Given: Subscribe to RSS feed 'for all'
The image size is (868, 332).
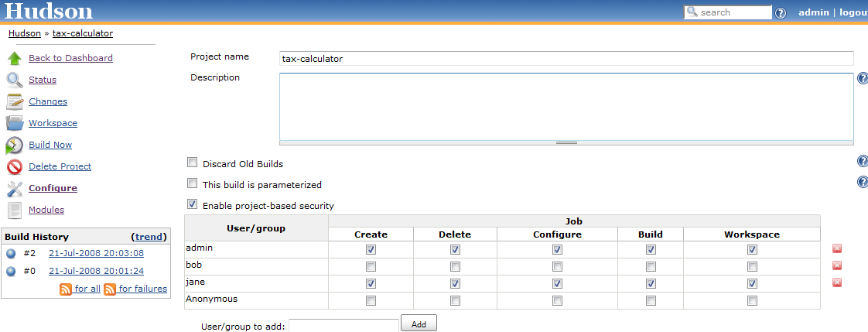Looking at the screenshot, I should point(87,289).
